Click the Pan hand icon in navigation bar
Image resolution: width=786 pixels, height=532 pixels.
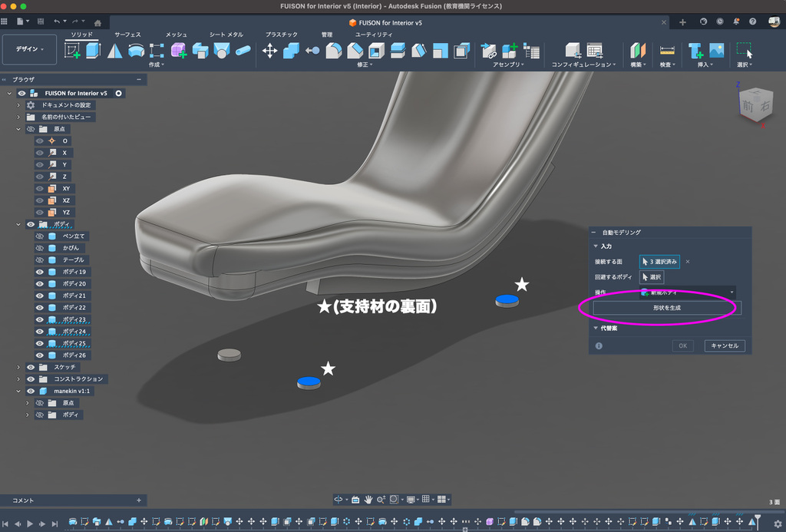368,499
